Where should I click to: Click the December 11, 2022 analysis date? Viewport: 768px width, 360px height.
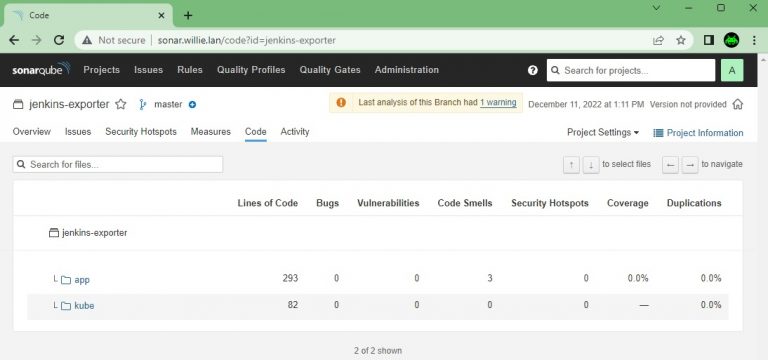coord(586,104)
